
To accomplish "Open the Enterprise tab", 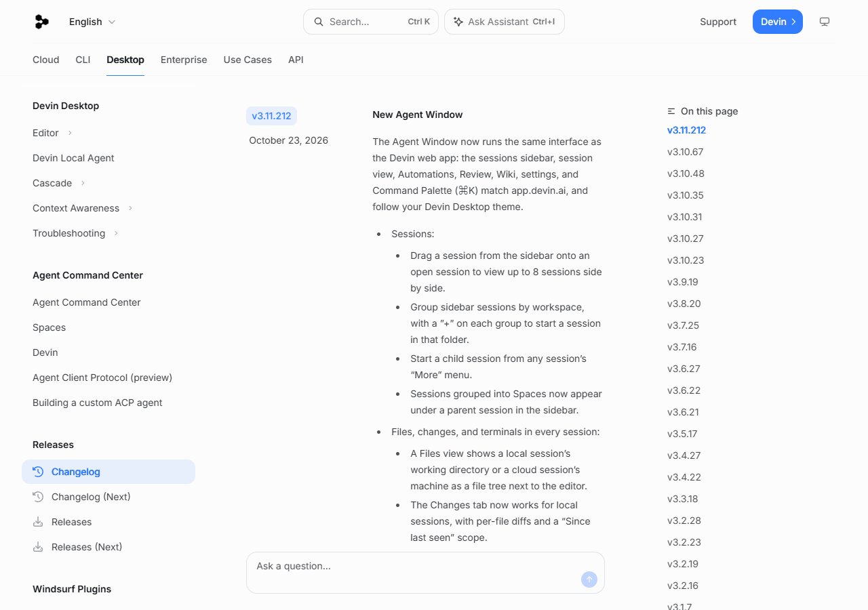I will 184,60.
